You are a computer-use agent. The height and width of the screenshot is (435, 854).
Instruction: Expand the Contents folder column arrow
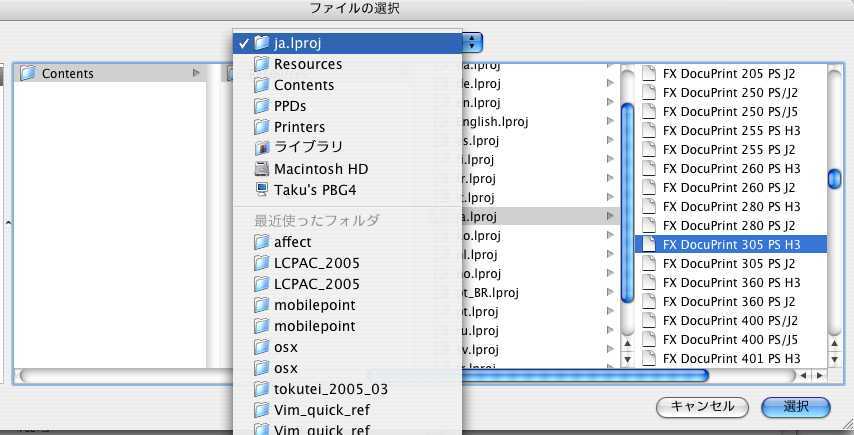coord(196,73)
